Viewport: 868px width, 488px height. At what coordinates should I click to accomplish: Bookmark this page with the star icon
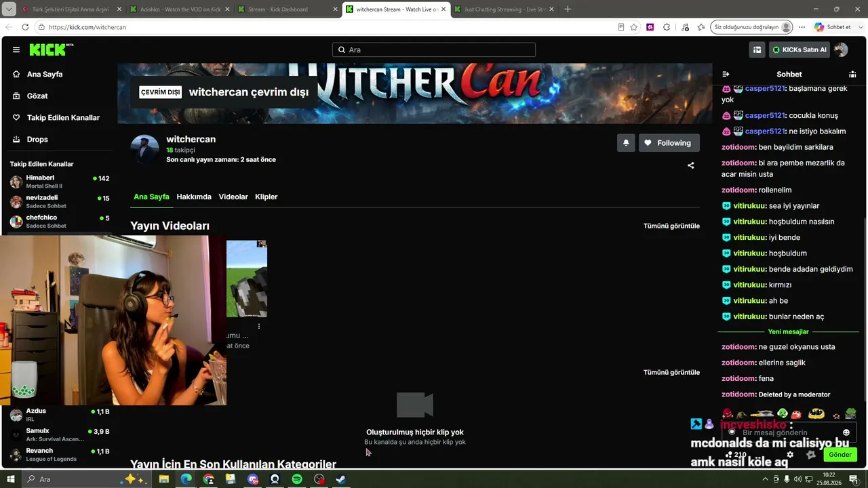634,27
